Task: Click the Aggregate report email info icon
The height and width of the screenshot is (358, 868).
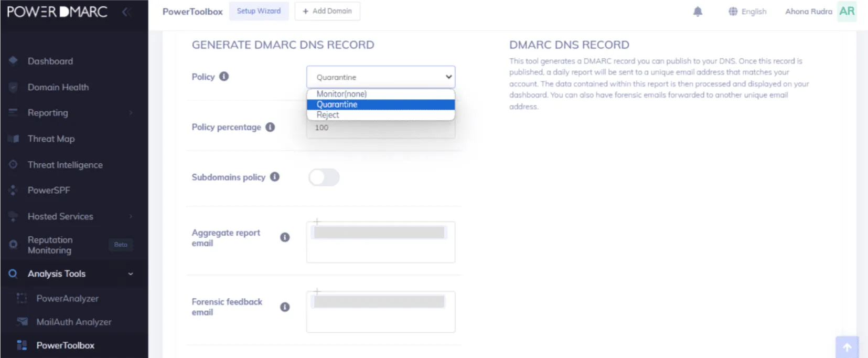Action: (x=285, y=237)
